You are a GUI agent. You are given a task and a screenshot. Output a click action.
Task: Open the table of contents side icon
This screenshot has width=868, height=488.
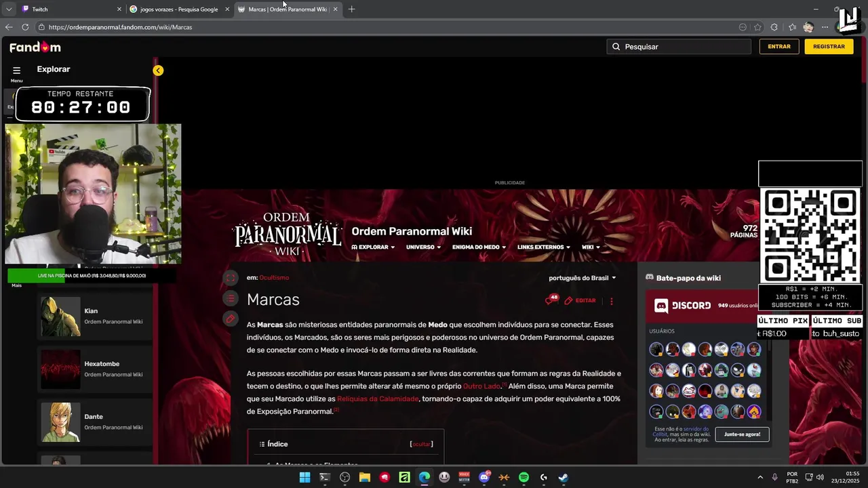click(x=231, y=298)
